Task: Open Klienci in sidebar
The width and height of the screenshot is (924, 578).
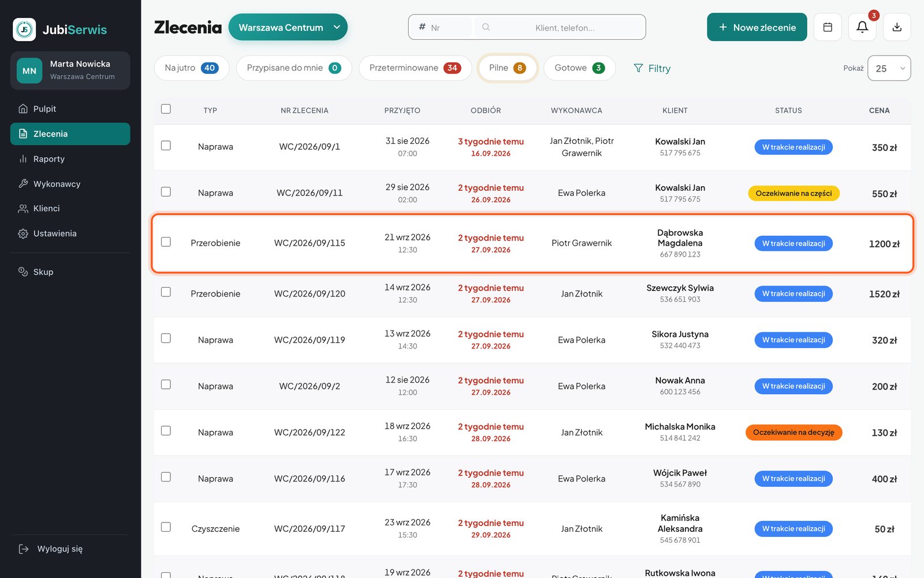Action: click(70, 209)
